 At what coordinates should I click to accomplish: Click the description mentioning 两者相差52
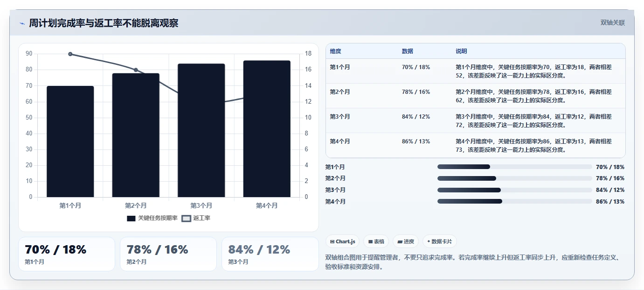533,71
